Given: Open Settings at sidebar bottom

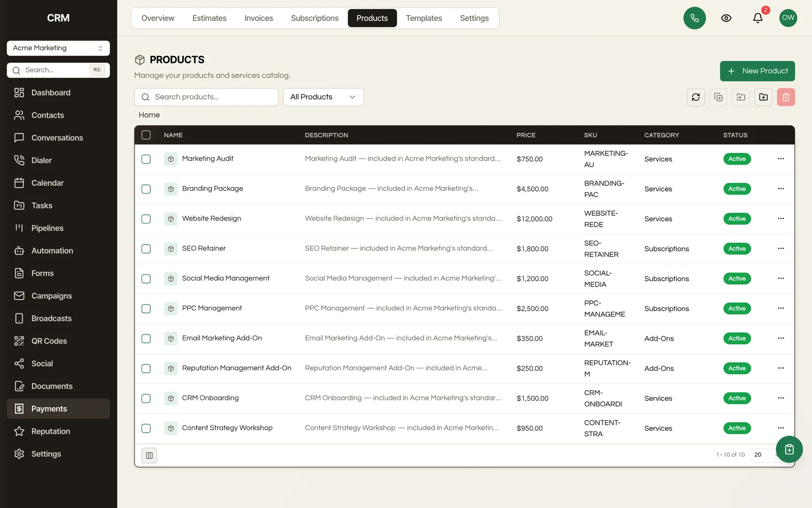Looking at the screenshot, I should pos(58,454).
